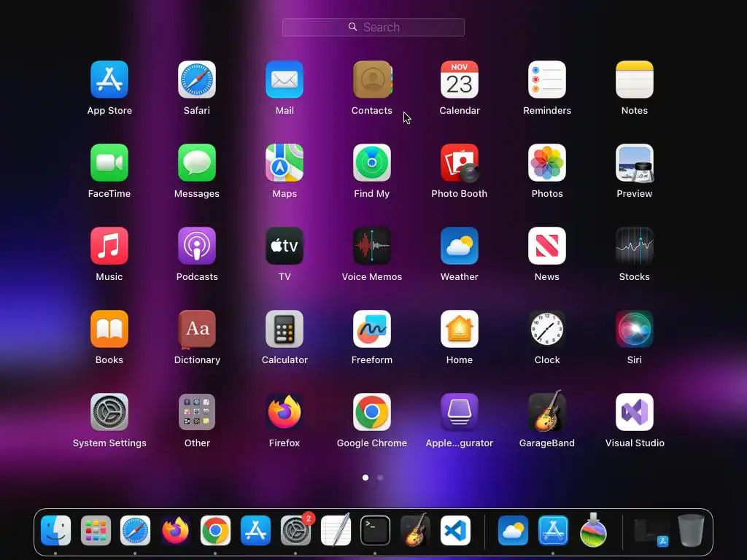Screen dimensions: 747x560
Task: Launch Safari from the Launchpad grid
Action: click(197, 79)
